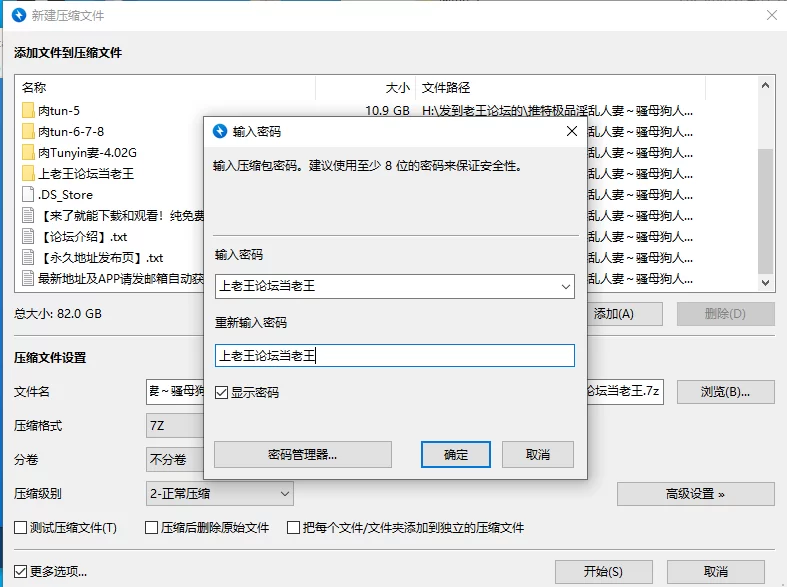Image resolution: width=787 pixels, height=587 pixels.
Task: Click the 开始(S) button
Action: (x=603, y=571)
